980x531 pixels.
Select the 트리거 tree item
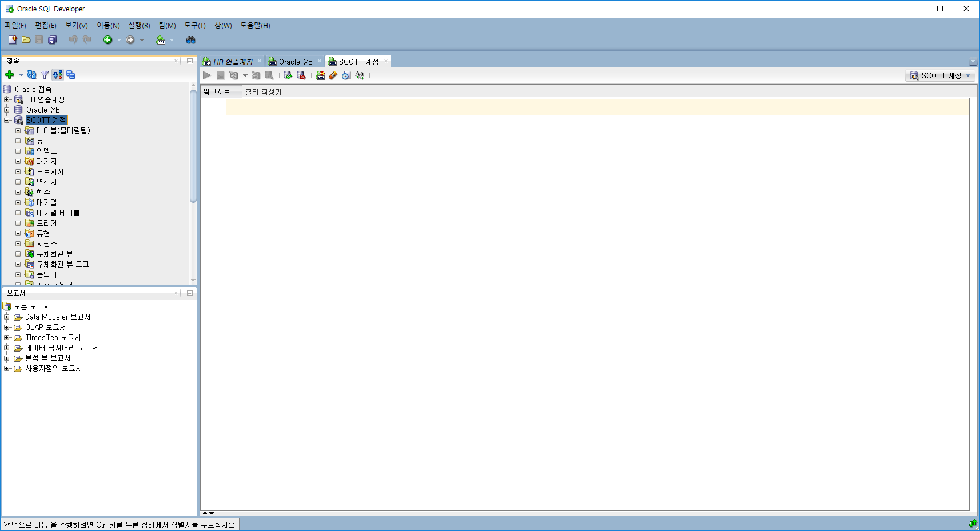point(46,223)
